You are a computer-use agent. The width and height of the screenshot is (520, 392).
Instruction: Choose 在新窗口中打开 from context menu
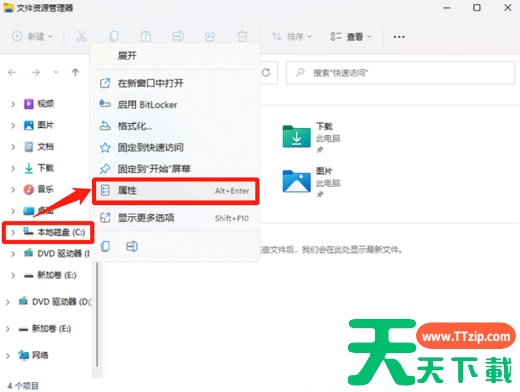point(176,83)
